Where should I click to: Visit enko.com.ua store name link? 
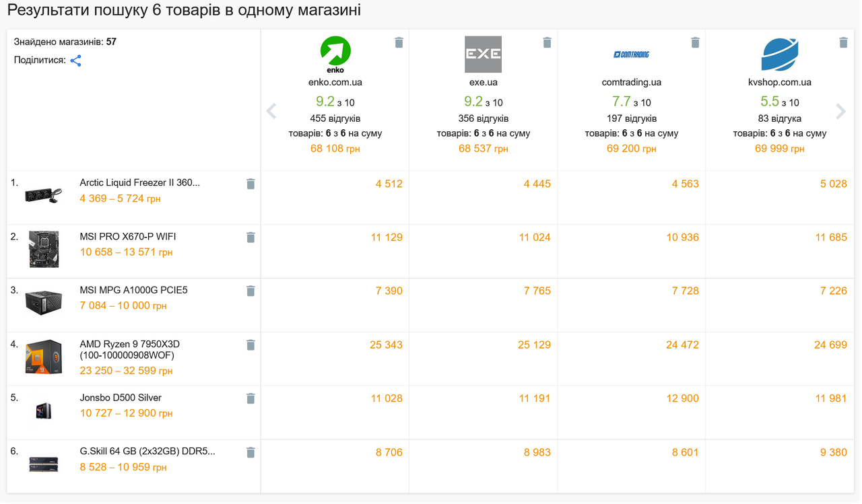pos(335,83)
